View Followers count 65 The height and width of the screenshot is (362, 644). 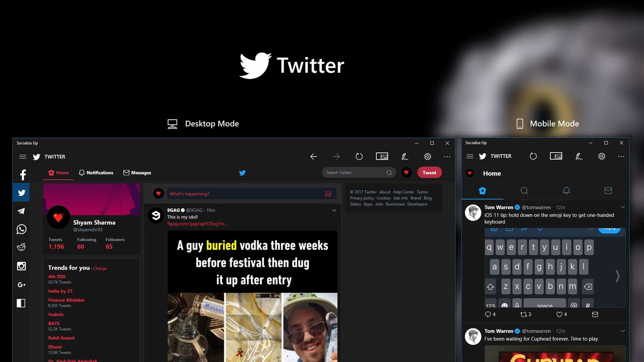(109, 247)
